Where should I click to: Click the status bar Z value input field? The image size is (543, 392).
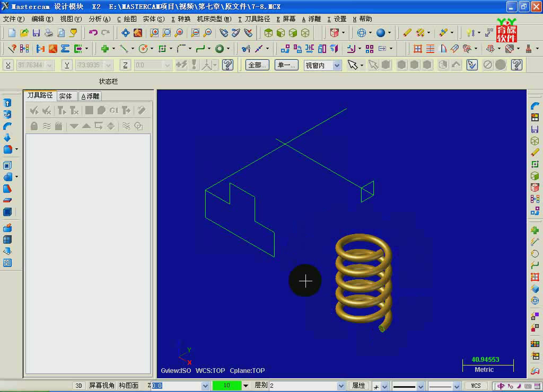click(176, 386)
